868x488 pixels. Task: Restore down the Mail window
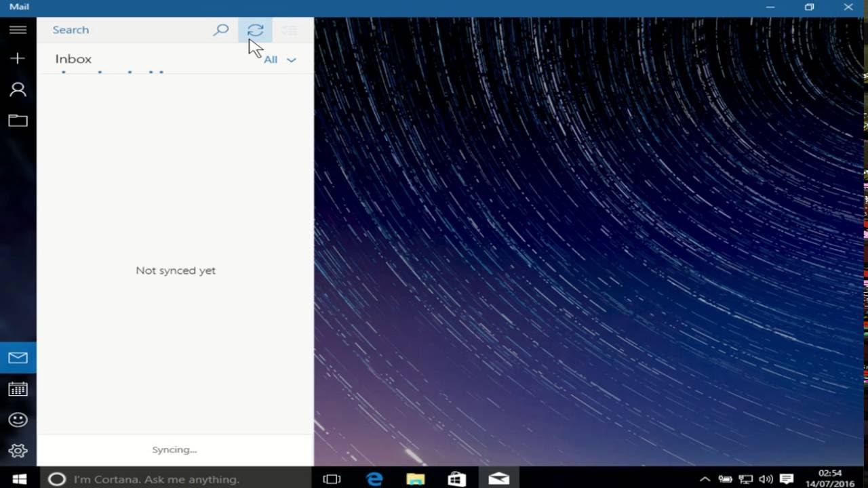click(809, 7)
